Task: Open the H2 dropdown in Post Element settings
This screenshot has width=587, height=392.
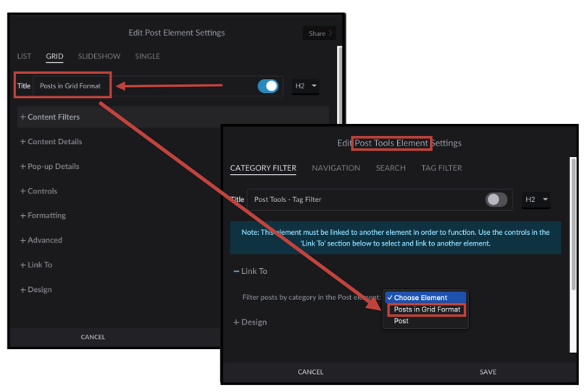Action: click(305, 86)
